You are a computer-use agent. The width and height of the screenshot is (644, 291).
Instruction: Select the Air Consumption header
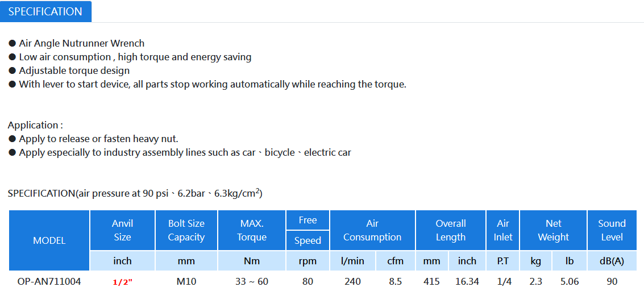pyautogui.click(x=372, y=230)
